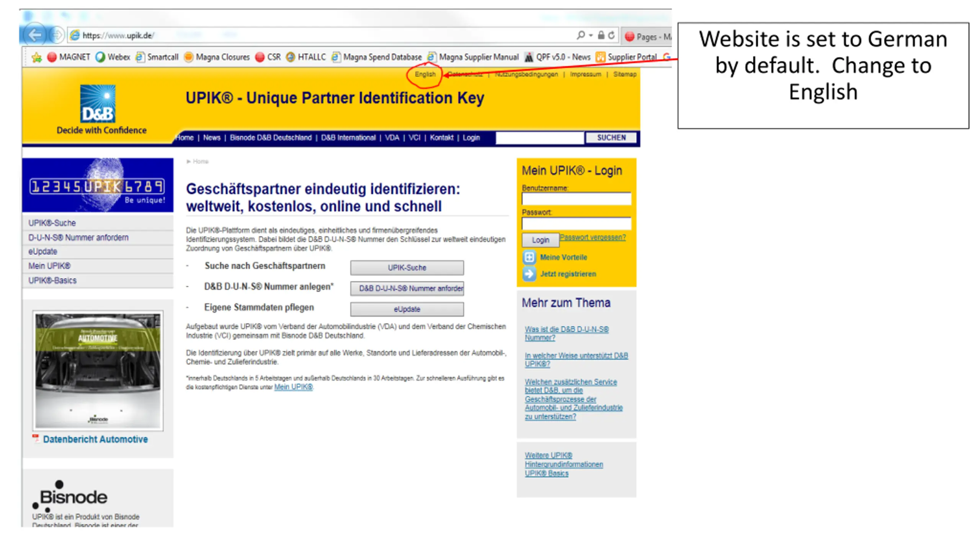This screenshot has width=980, height=551.
Task: Click the Jetzt registrieren arrow icon
Action: click(x=529, y=274)
